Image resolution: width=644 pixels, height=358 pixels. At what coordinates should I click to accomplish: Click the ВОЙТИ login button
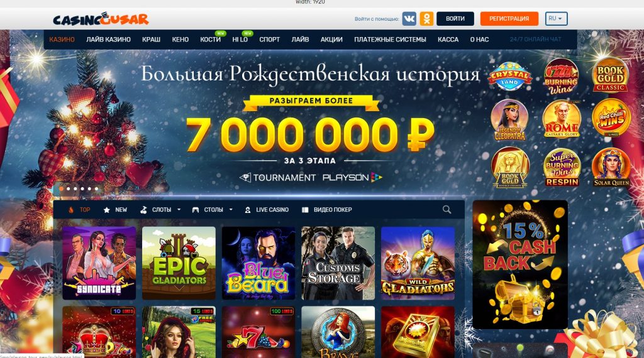(x=455, y=19)
